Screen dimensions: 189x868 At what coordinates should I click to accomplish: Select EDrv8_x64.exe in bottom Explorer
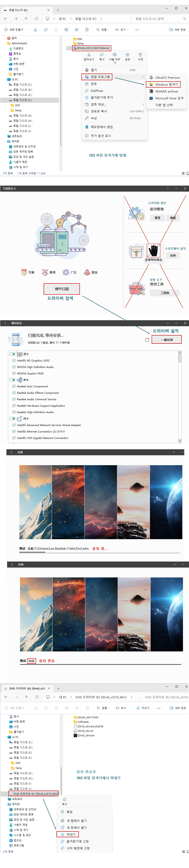point(84,736)
